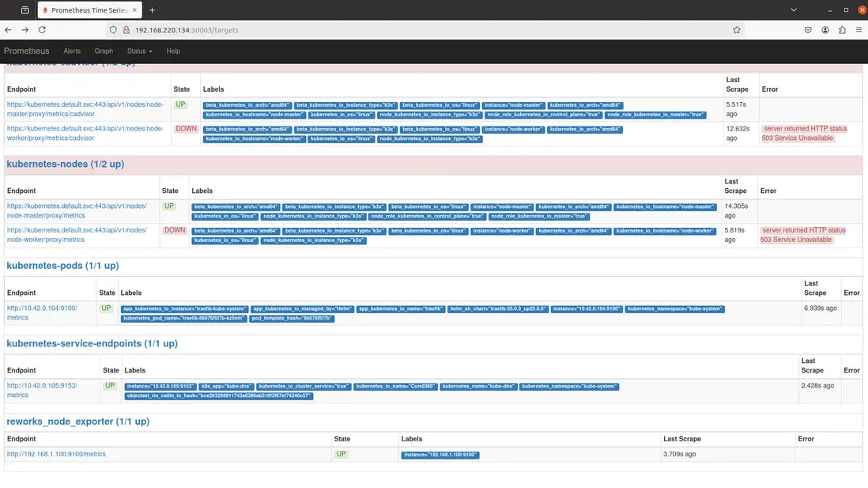Open the Firefox account icon
The width and height of the screenshot is (868, 488).
(x=825, y=30)
